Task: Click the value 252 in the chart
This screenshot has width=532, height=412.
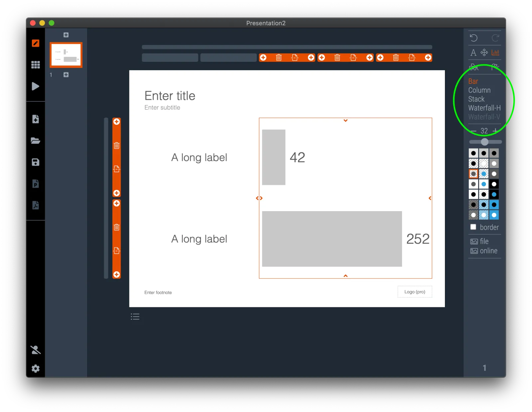Action: (x=418, y=239)
